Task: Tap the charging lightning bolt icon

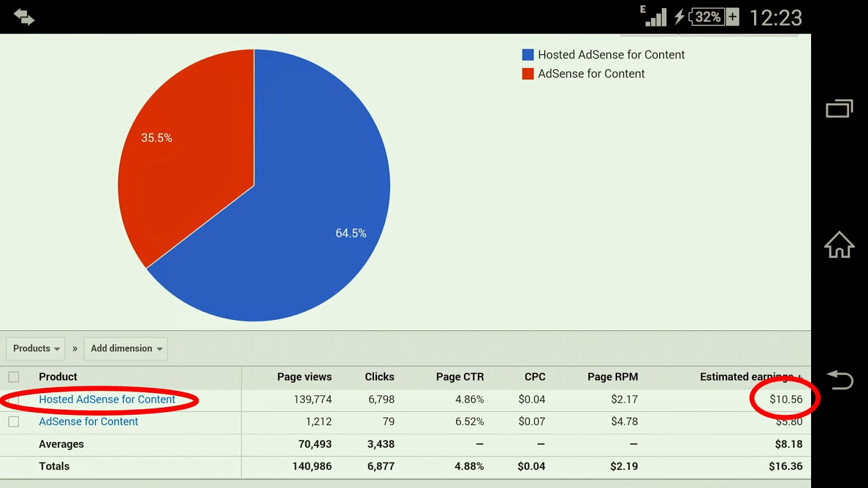Action: point(679,16)
